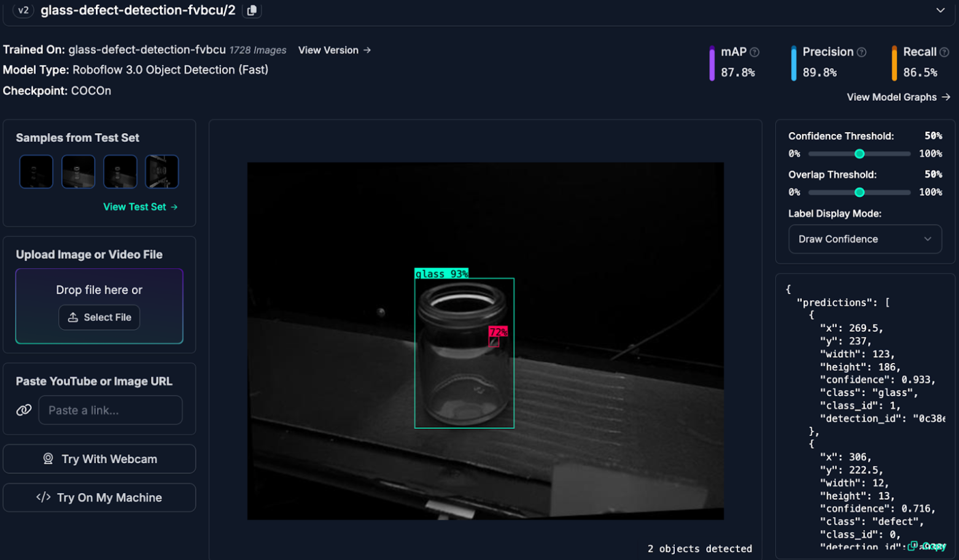The image size is (959, 560).
Task: Open the Label Display Mode dropdown
Action: click(864, 239)
